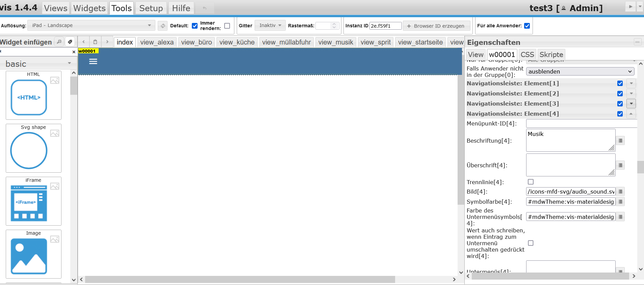Click the undo arrow in the menu bar
Viewport: 644px width, 285px height.
click(205, 8)
